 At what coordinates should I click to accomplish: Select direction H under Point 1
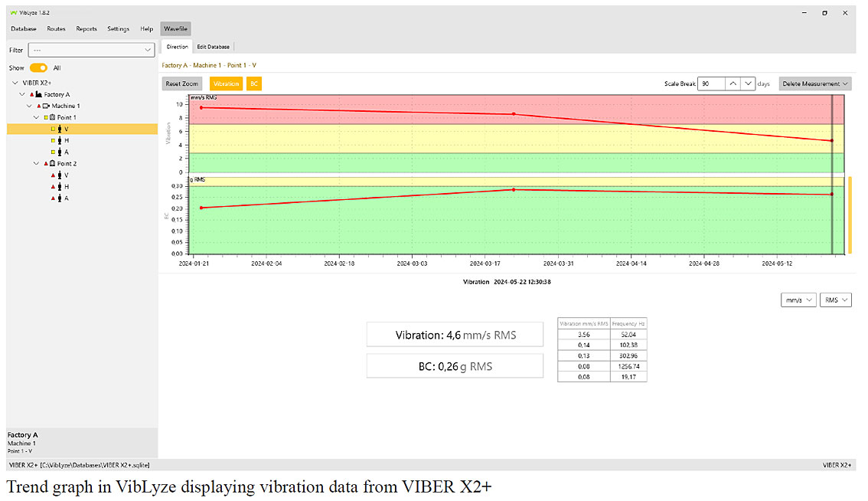click(x=67, y=141)
